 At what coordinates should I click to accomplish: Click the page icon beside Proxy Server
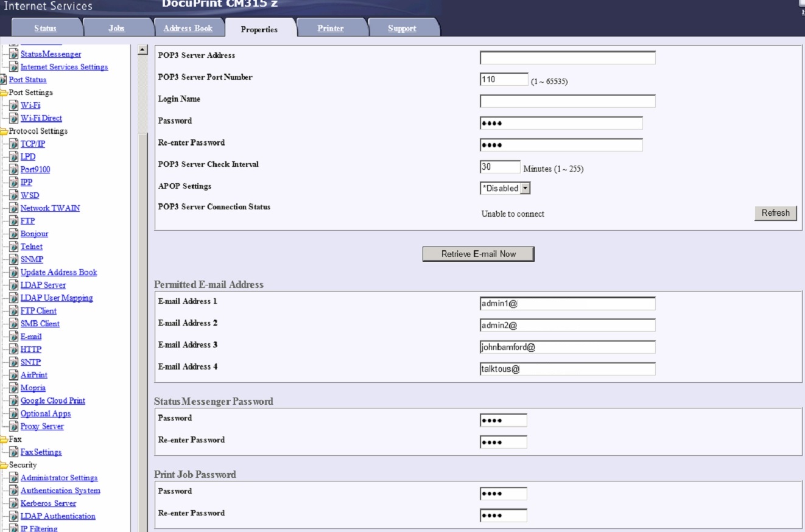[14, 427]
